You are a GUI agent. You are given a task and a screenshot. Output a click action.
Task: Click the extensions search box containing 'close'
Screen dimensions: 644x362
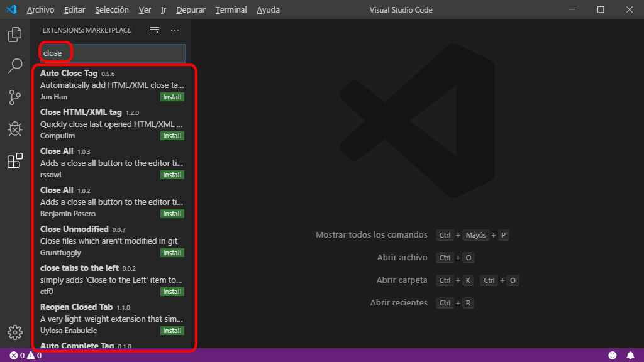[x=112, y=53]
